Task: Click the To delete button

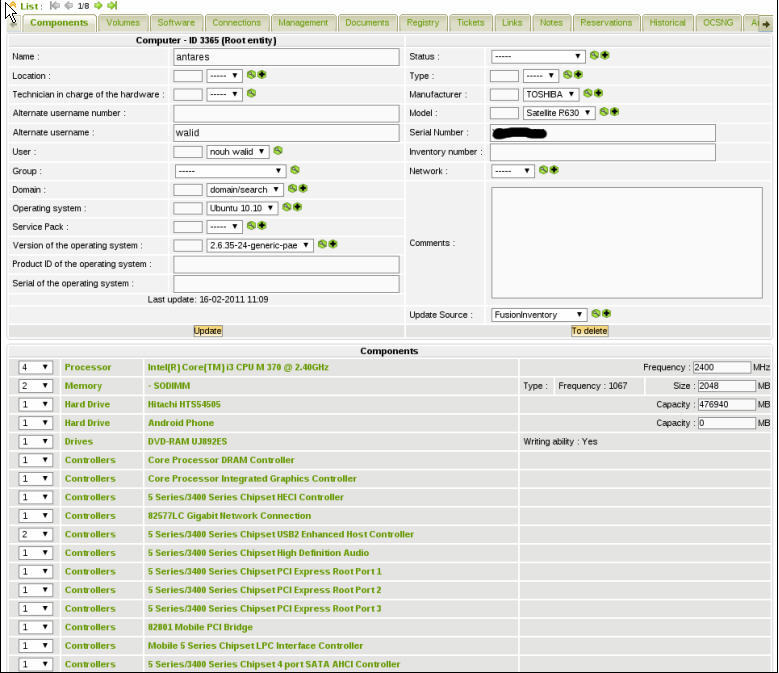Action: coord(589,331)
